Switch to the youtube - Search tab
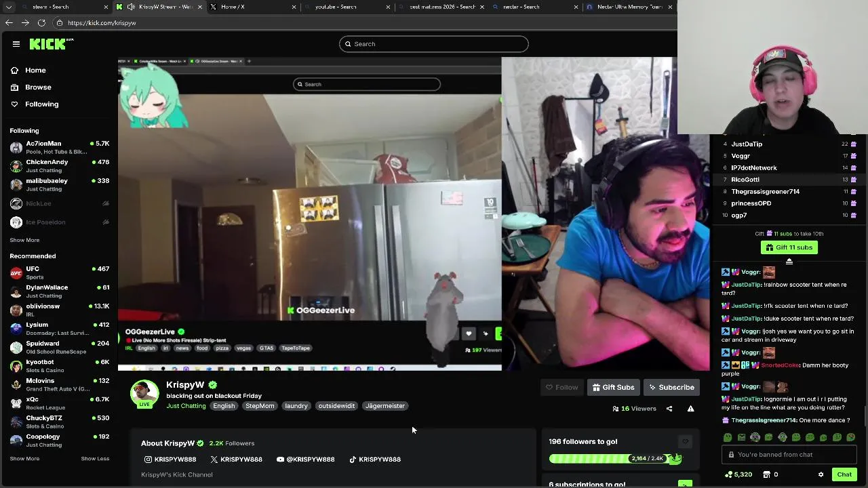Image resolution: width=868 pixels, height=488 pixels. (336, 7)
